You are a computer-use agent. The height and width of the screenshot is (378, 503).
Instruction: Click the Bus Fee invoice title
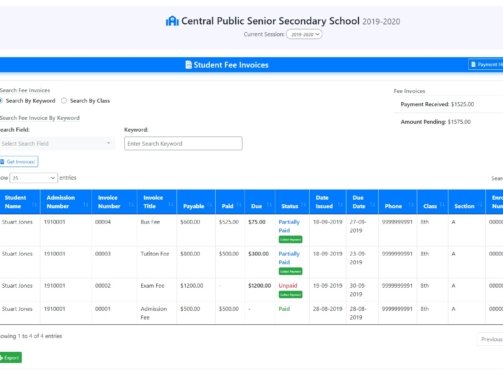pyautogui.click(x=150, y=222)
